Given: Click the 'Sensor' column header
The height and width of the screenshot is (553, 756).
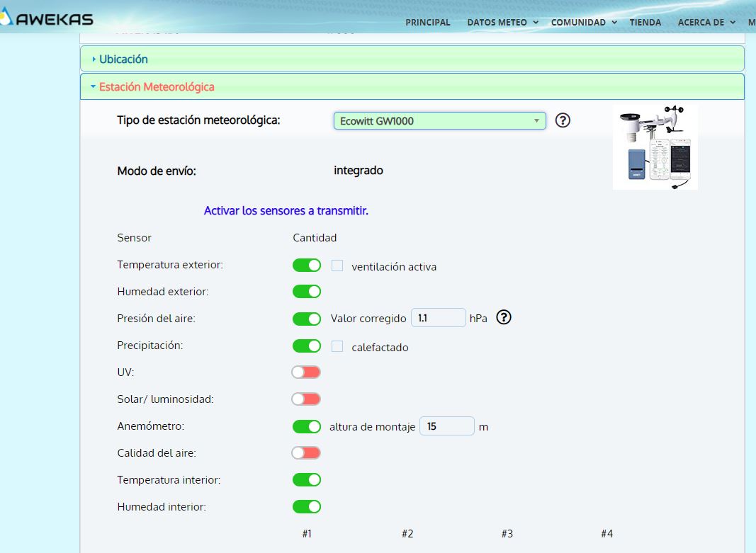Looking at the screenshot, I should [x=134, y=238].
